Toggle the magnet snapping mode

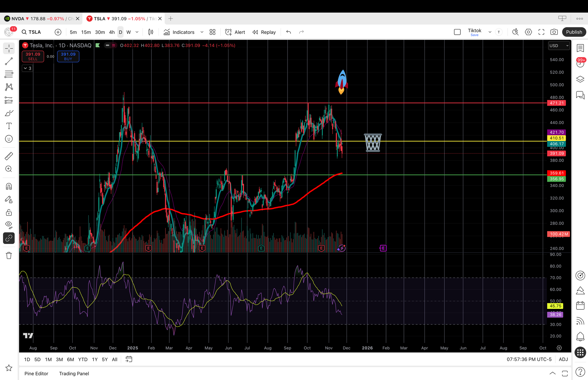[x=9, y=186]
